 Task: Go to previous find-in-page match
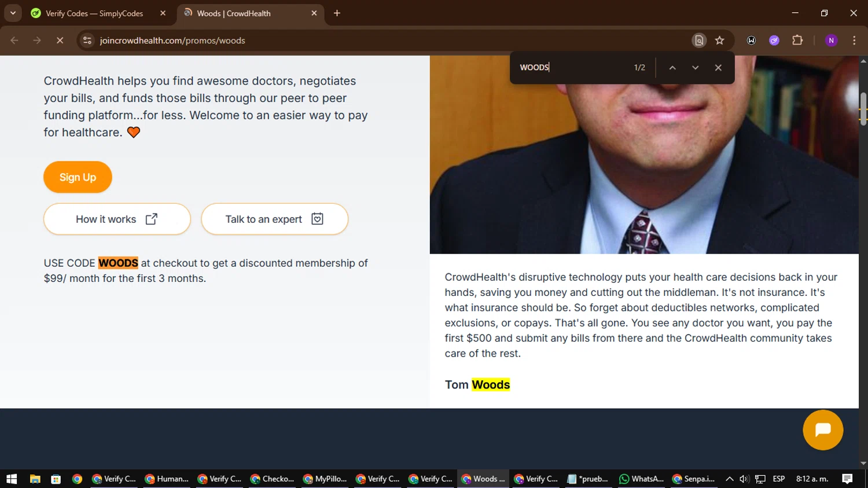pos(672,68)
